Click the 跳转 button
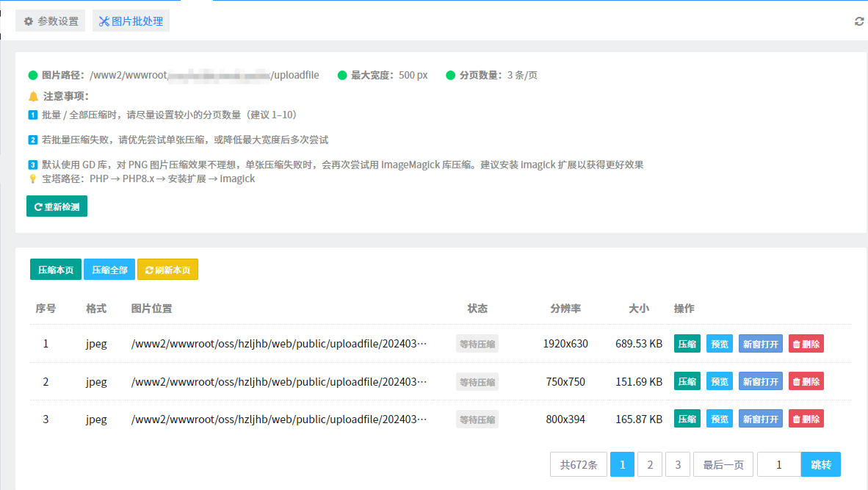Image resolution: width=868 pixels, height=490 pixels. pos(820,464)
